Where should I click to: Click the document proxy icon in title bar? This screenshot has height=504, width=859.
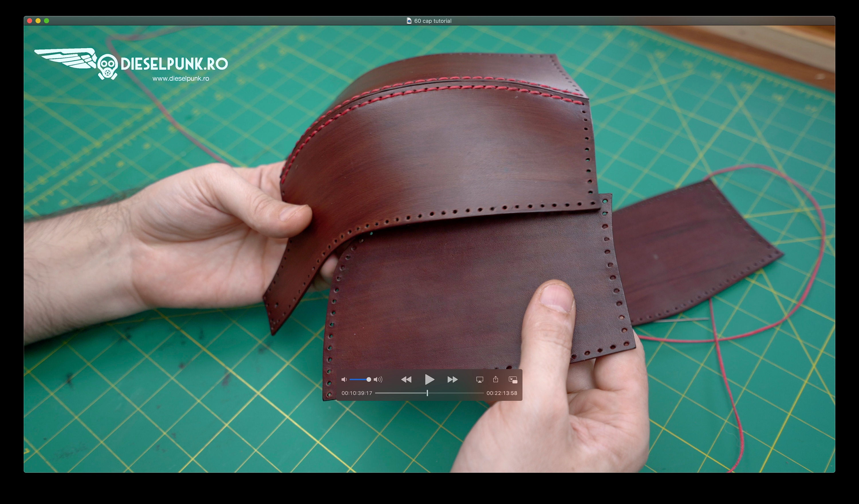point(409,21)
